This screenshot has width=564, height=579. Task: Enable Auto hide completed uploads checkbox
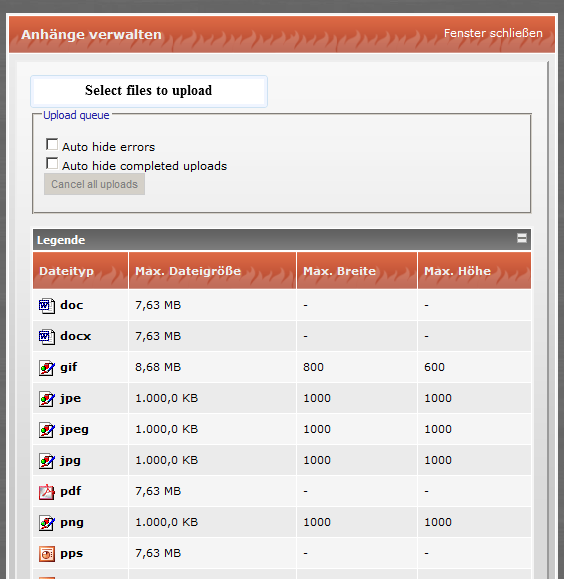pos(52,164)
